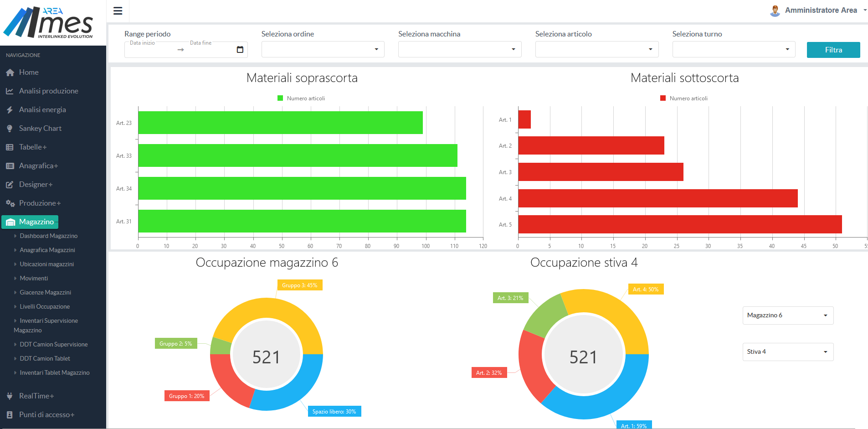Open Sankey Chart page

click(40, 129)
